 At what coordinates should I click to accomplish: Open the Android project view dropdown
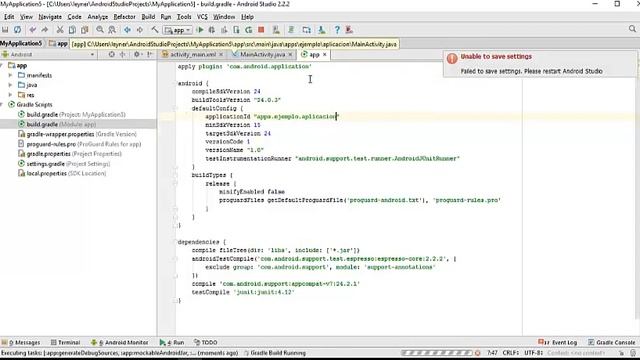click(x=48, y=54)
